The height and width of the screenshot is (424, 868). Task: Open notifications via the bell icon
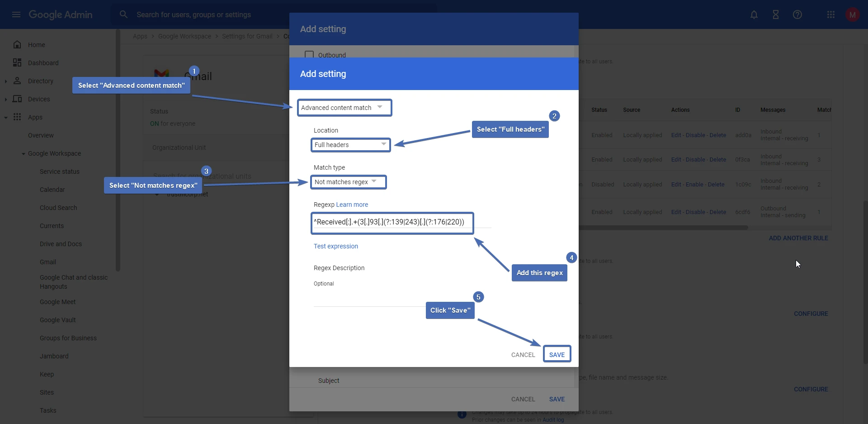click(754, 14)
